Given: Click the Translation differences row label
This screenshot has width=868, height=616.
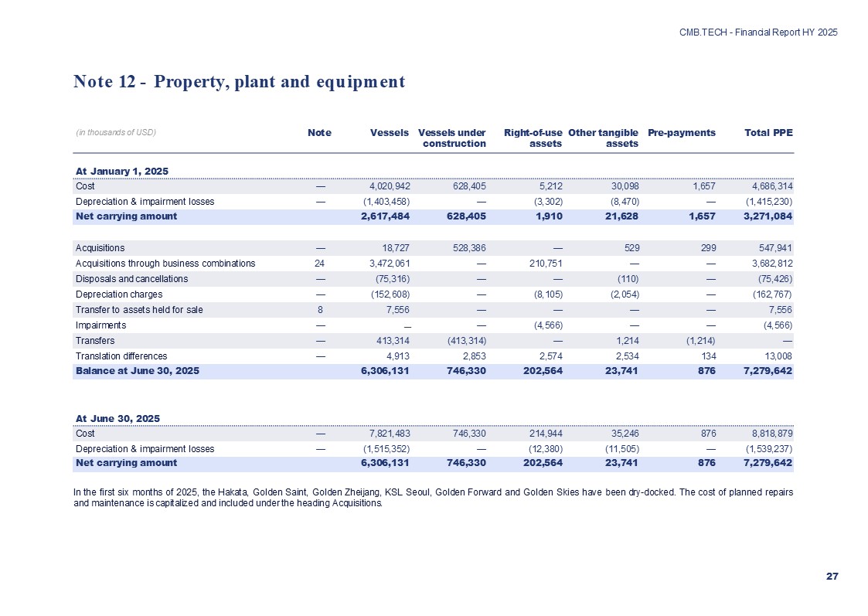Looking at the screenshot, I should (x=121, y=356).
